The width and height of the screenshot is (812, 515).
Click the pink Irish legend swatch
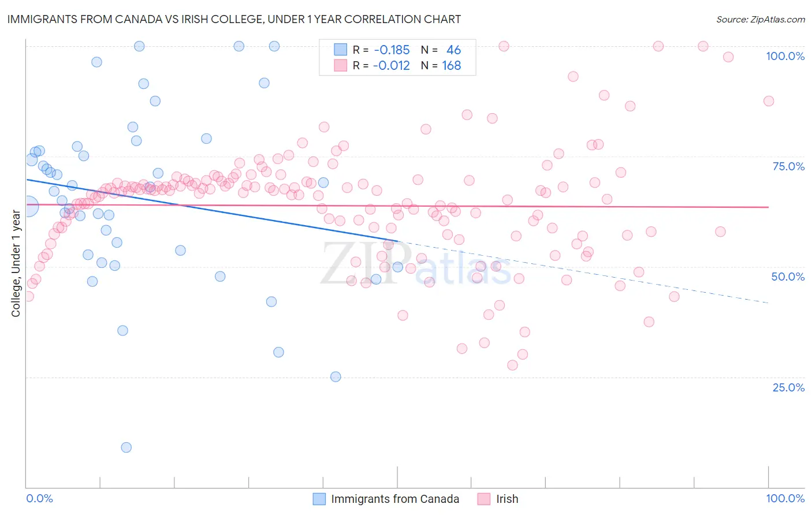coord(485,499)
